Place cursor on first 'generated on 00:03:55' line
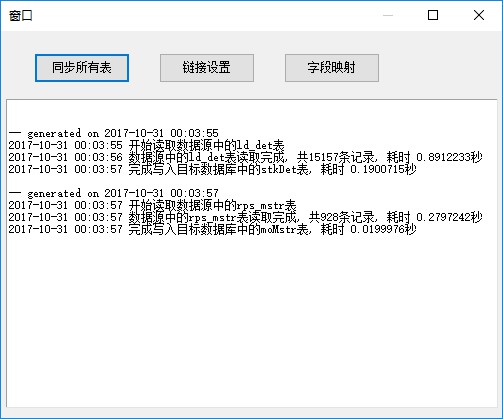503x419 pixels. (114, 133)
